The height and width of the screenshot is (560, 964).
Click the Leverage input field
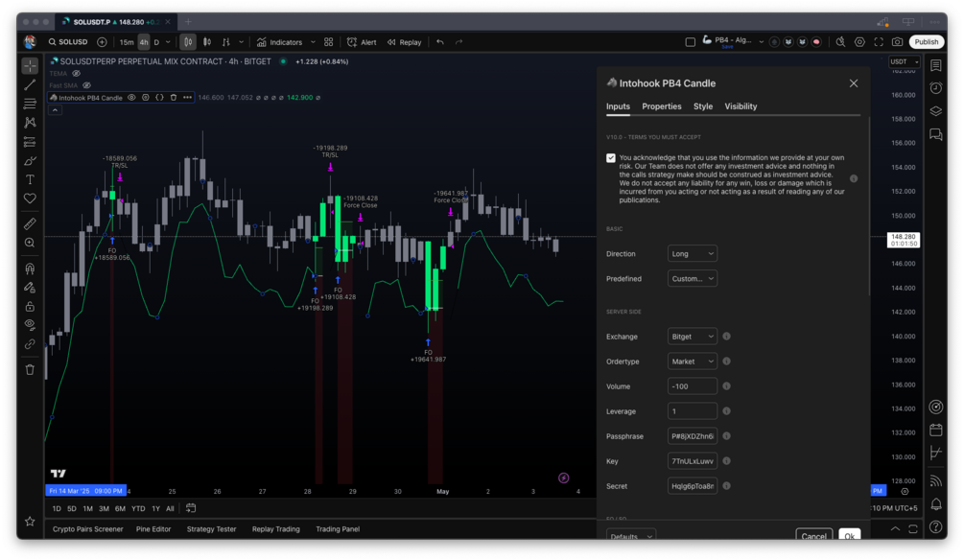coord(693,411)
